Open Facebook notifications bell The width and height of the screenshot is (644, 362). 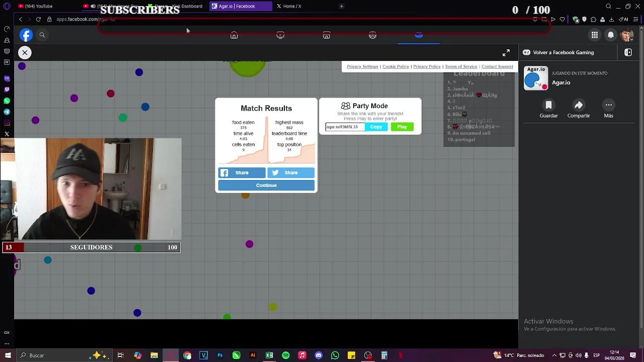click(x=611, y=35)
